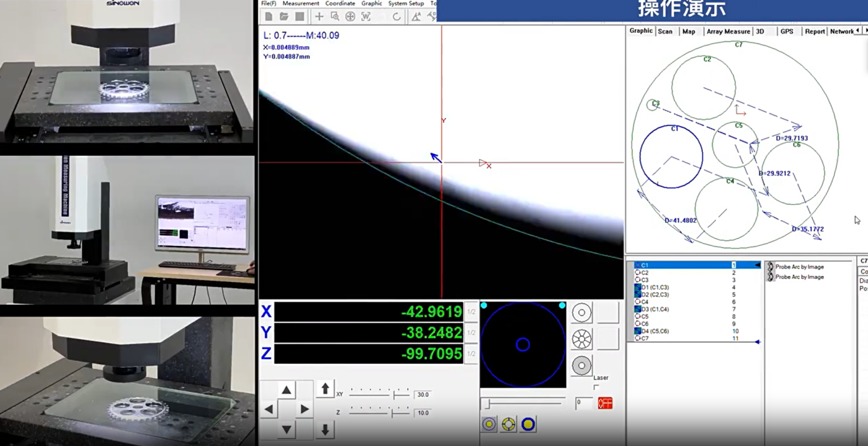Click the New file toolbar icon
The image size is (868, 446).
(269, 16)
